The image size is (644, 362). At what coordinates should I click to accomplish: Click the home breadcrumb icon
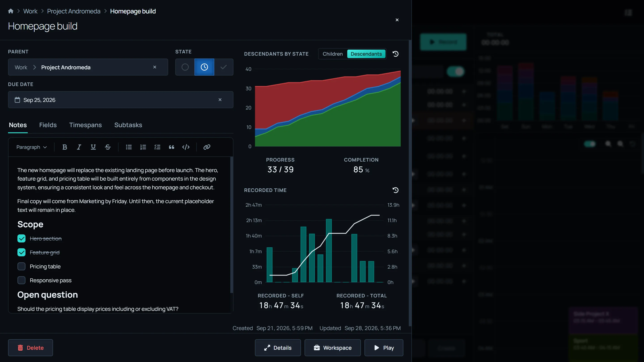[11, 11]
